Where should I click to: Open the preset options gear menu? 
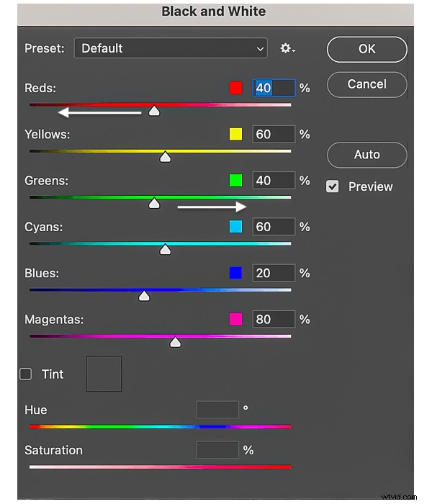[287, 48]
